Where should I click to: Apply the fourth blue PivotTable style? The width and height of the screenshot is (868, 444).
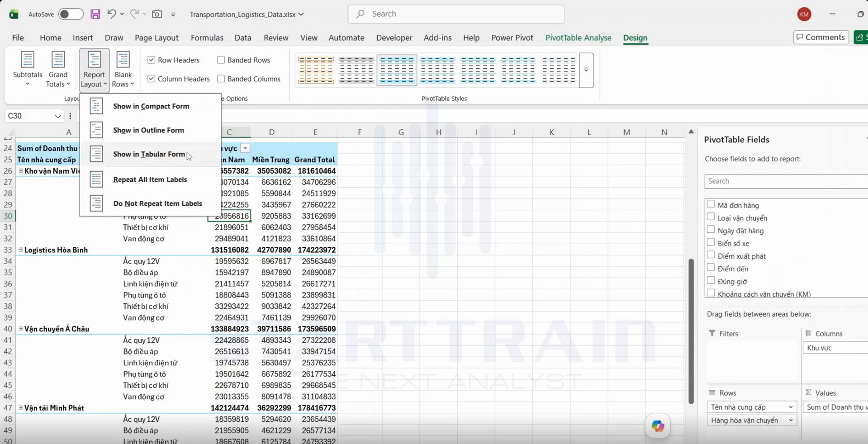[437, 70]
